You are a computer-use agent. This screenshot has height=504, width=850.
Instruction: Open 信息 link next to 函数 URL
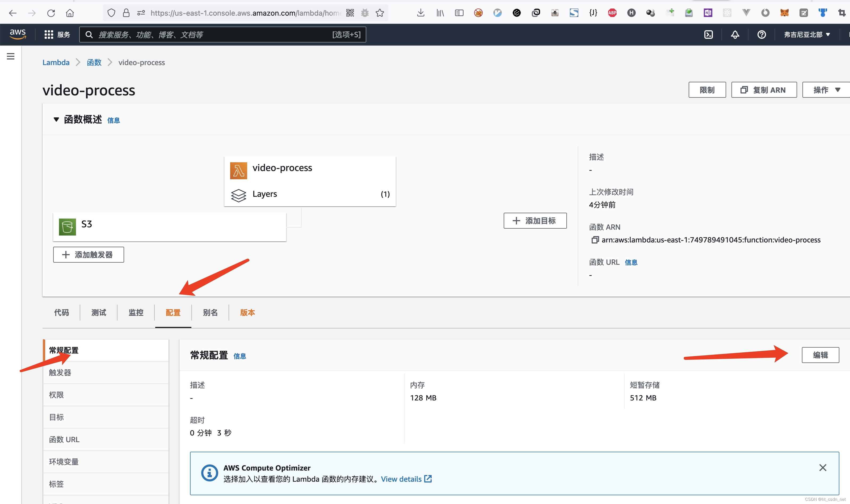(631, 262)
